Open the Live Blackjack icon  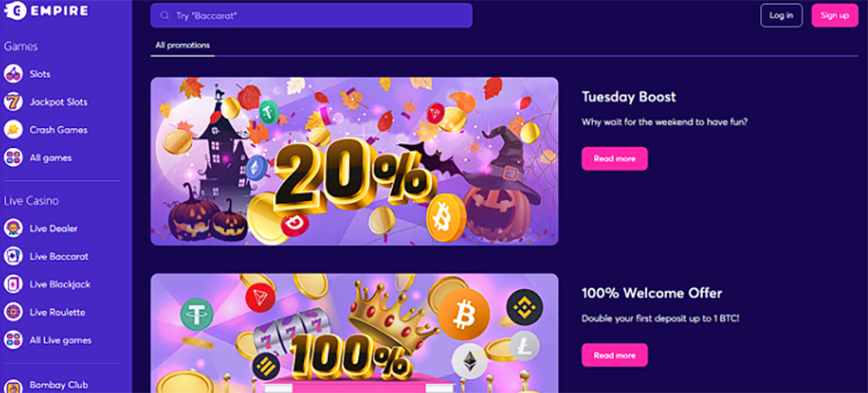[x=13, y=284]
